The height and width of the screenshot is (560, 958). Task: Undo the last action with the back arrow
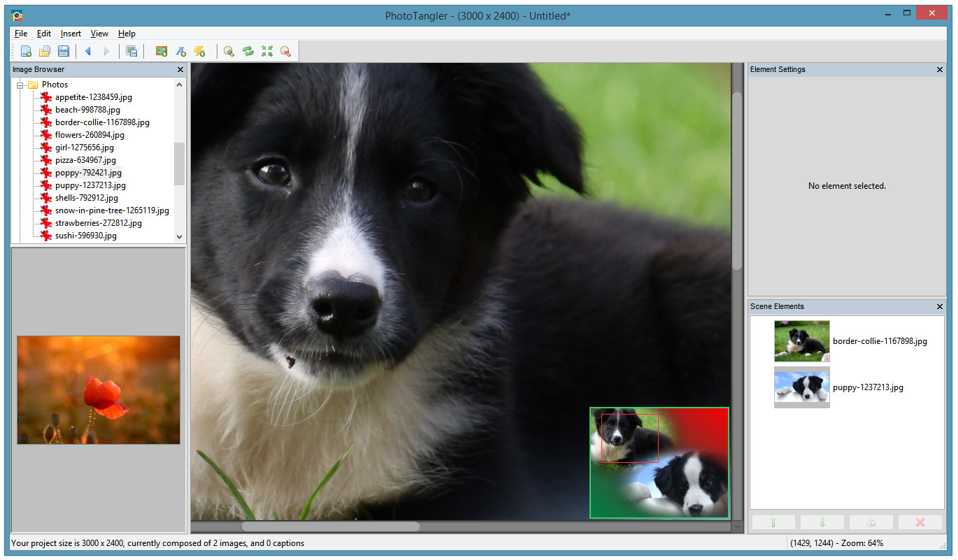[x=87, y=50]
